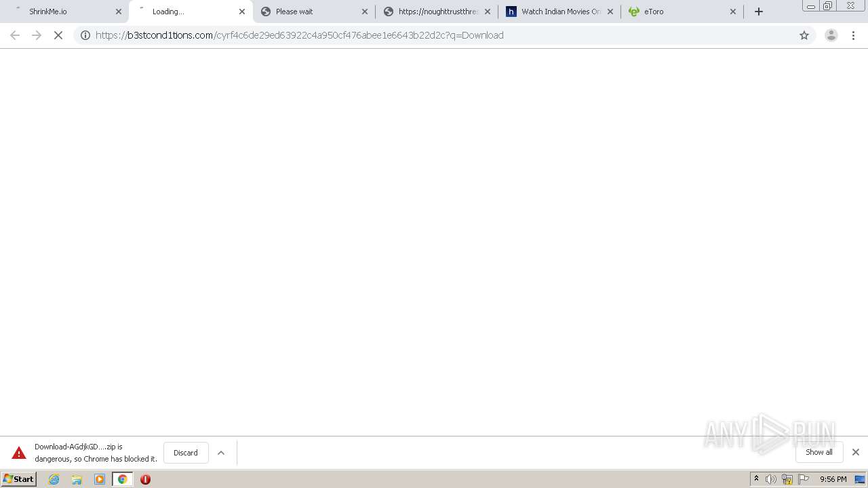Open the network tray icon

point(787,479)
